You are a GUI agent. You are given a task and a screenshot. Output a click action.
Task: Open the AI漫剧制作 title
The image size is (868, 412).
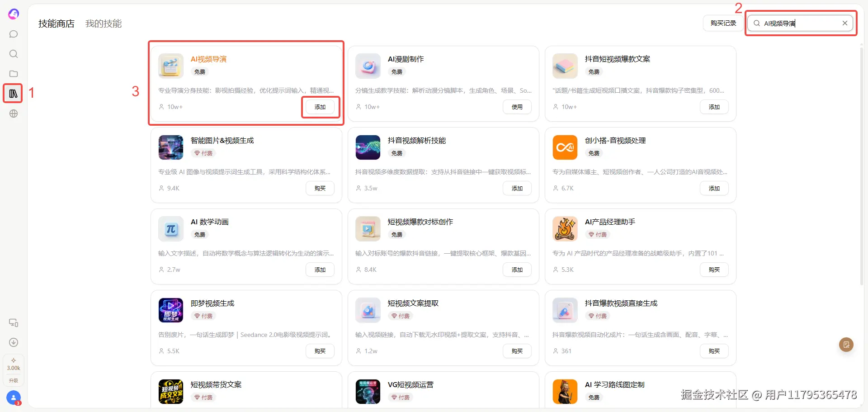click(406, 59)
